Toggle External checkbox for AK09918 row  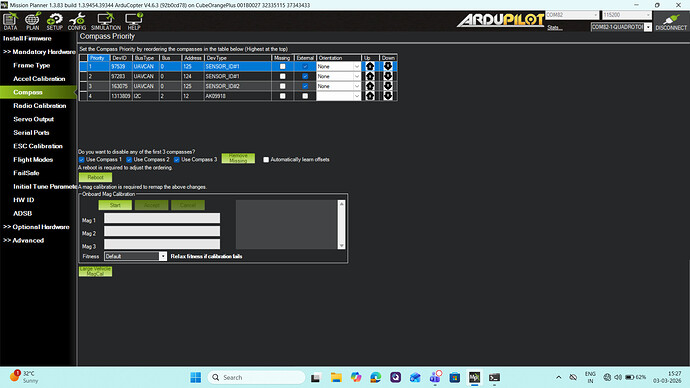pyautogui.click(x=305, y=95)
